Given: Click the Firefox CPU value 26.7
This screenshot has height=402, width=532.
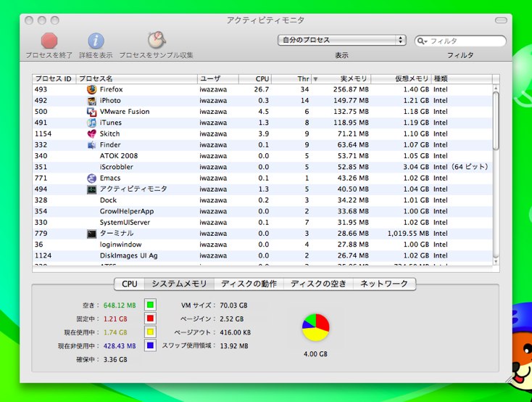Looking at the screenshot, I should tap(262, 89).
